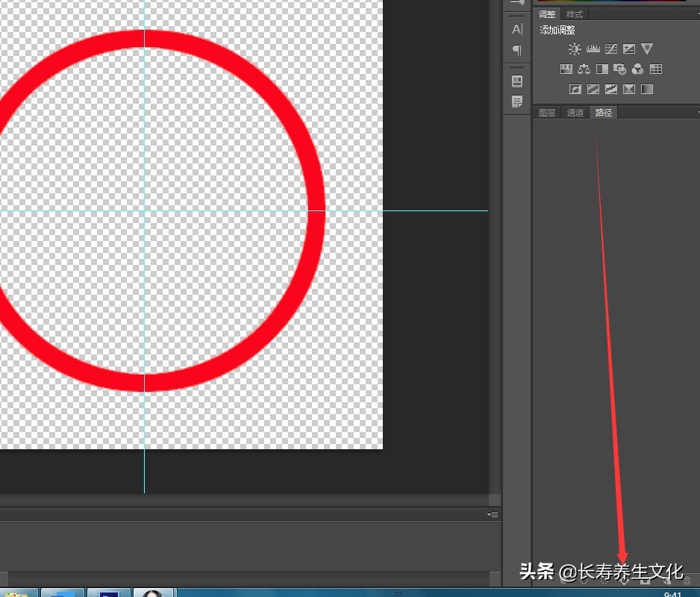Add a Vibrance adjustment

point(647,49)
